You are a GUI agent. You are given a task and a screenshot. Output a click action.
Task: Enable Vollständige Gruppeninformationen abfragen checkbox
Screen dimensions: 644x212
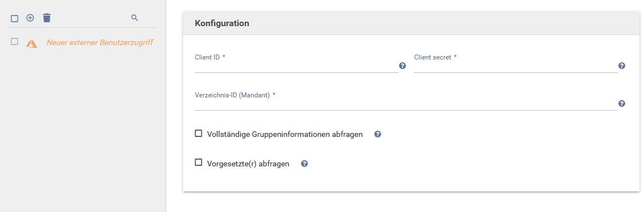[198, 133]
